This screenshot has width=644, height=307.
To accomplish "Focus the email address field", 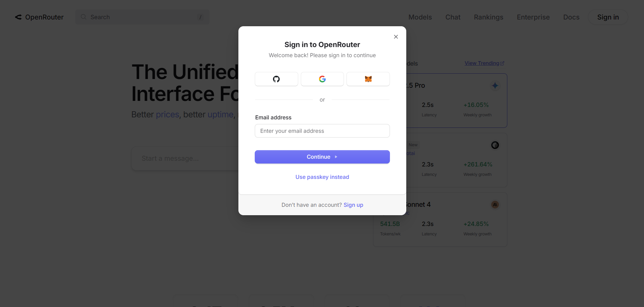I will (322, 131).
